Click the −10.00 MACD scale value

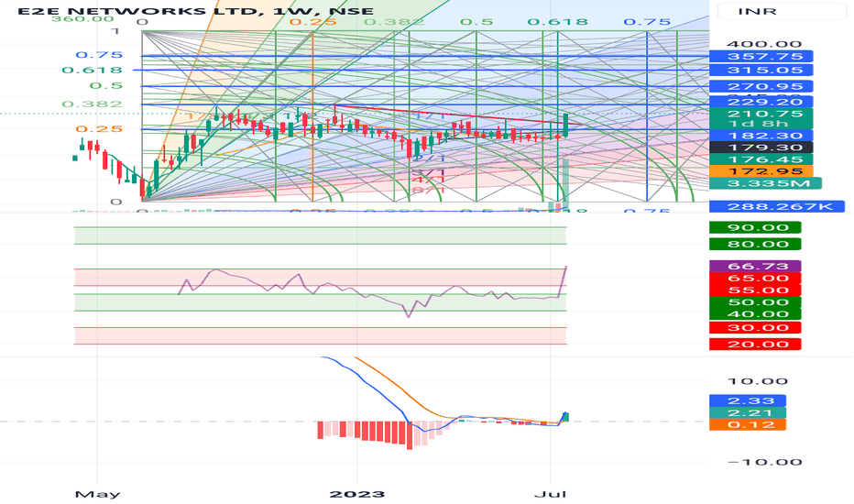click(x=764, y=462)
